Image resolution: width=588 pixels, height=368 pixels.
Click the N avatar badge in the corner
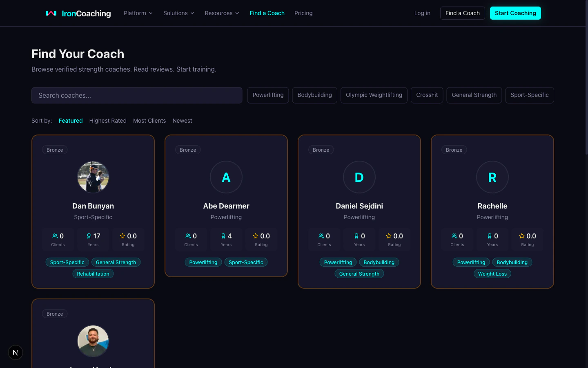(x=15, y=352)
